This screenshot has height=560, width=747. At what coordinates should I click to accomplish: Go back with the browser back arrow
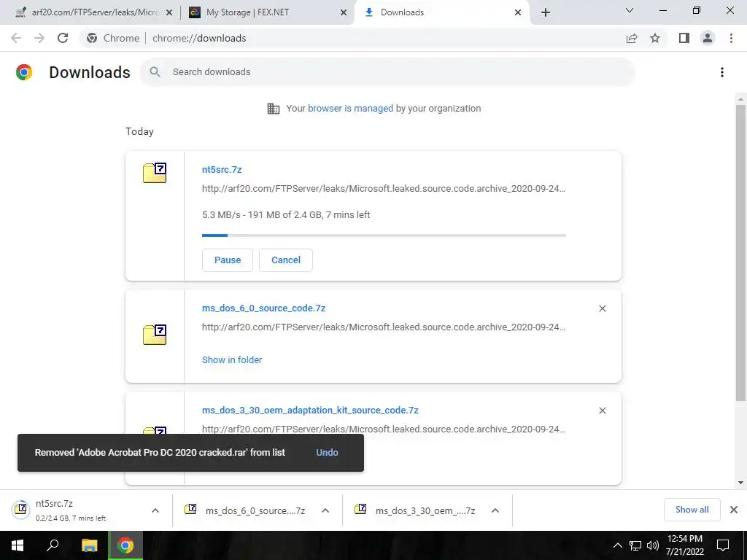pos(16,38)
